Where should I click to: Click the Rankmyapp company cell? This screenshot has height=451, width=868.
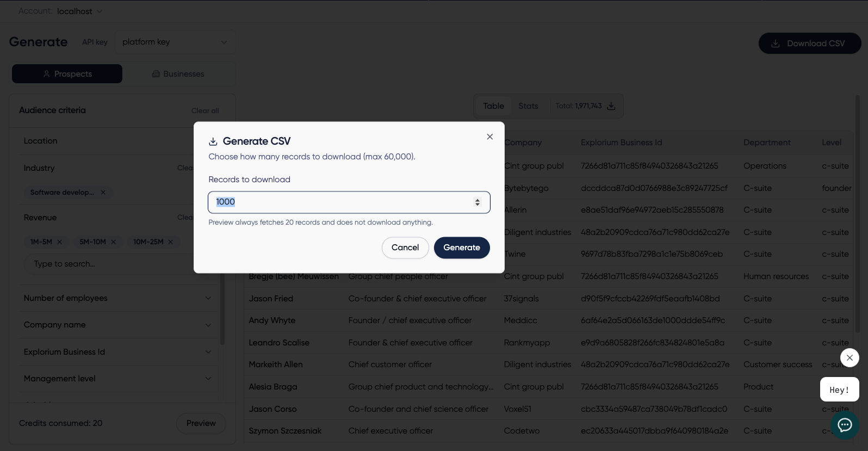pos(527,343)
